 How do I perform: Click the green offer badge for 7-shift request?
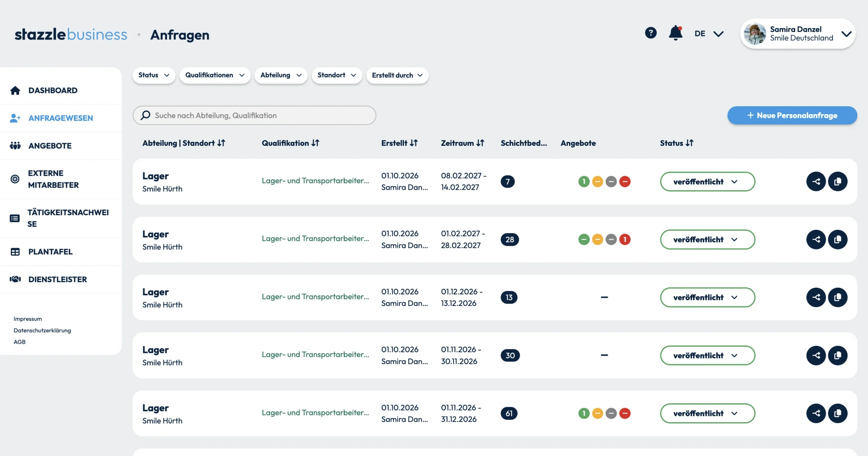(584, 182)
